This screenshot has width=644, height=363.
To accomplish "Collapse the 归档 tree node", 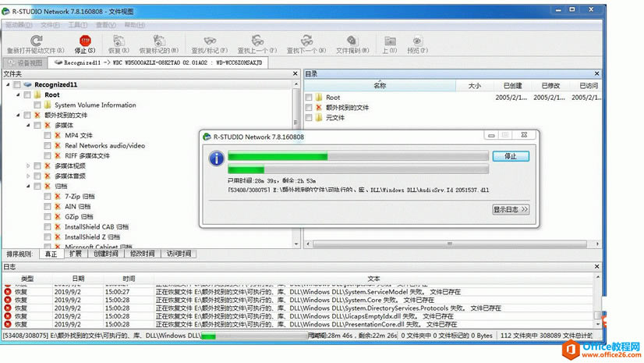I will [28, 187].
